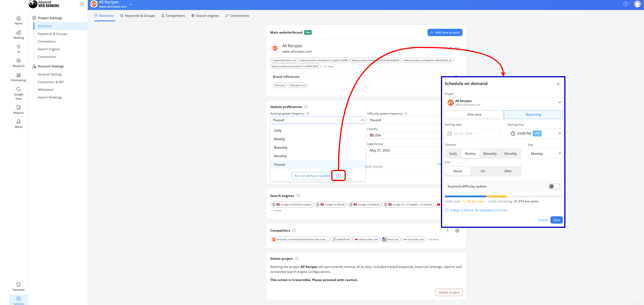Open the Difficulty update frequency dropdown
644x305 pixels.
click(x=404, y=120)
